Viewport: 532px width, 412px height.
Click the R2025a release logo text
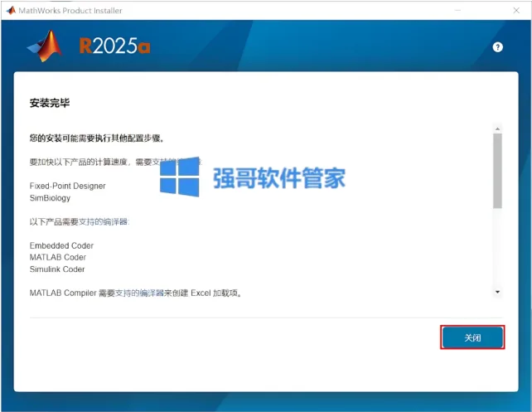tap(114, 46)
